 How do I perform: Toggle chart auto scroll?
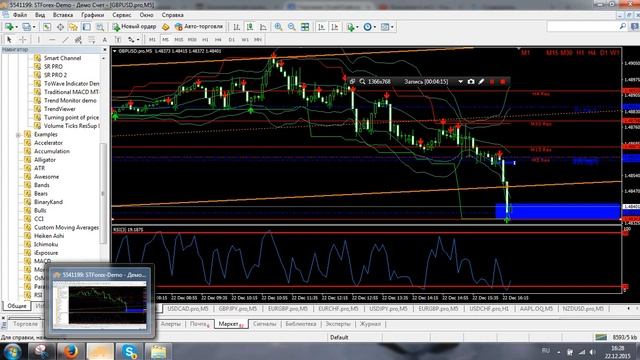[321, 27]
